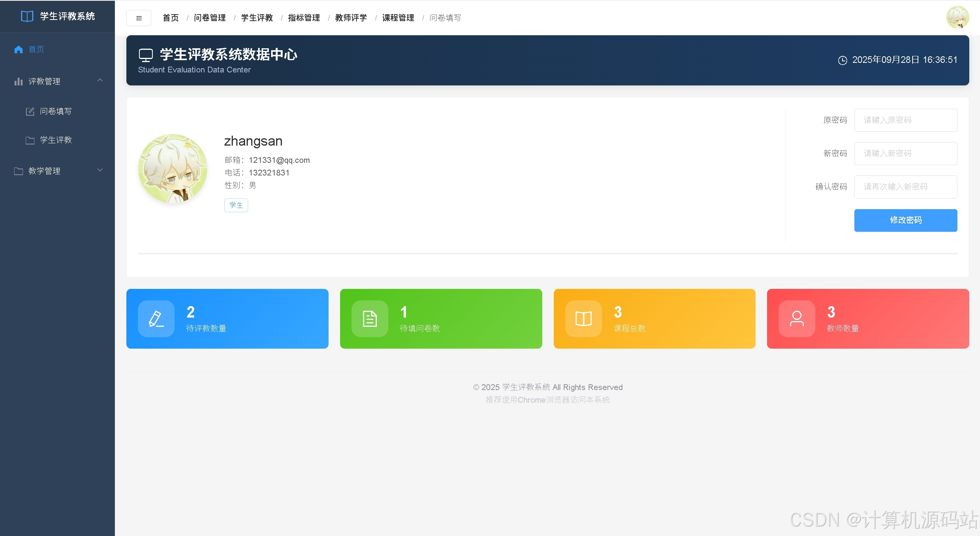Click the sidebar collapse hamburger button

139,18
